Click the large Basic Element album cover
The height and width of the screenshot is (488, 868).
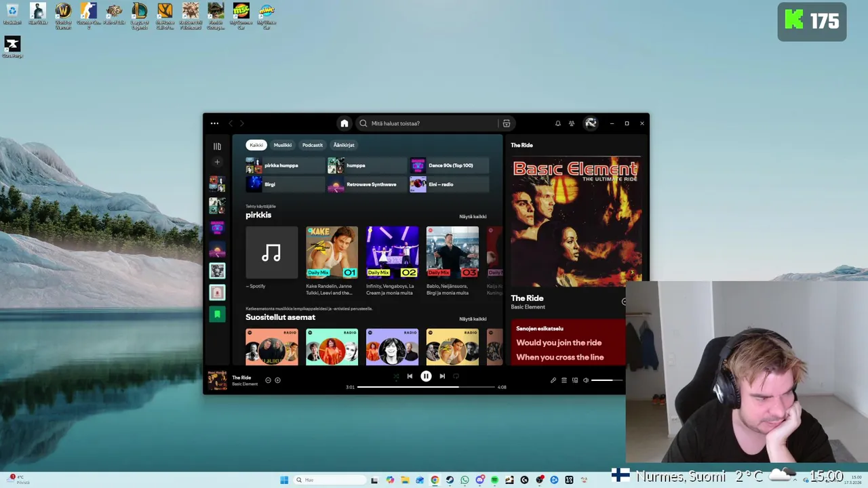pos(576,222)
